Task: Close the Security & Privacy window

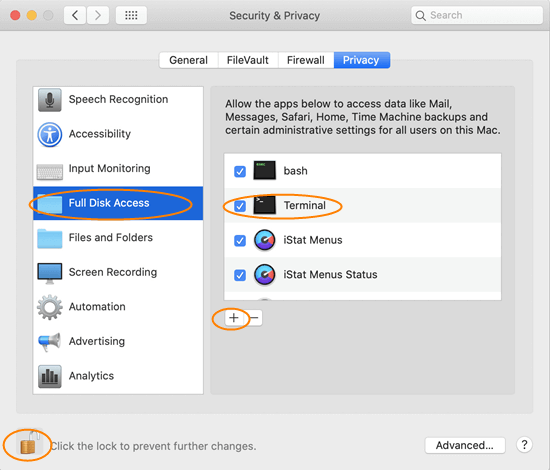Action: click(x=15, y=15)
